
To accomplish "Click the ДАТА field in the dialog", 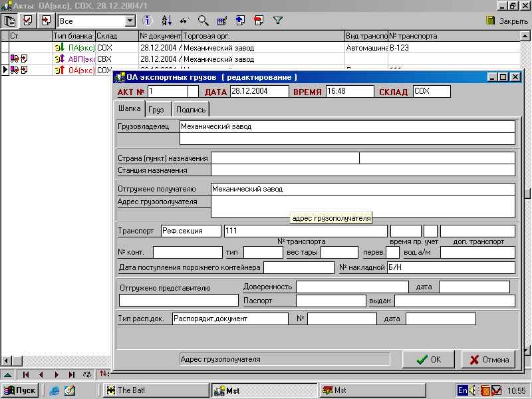I will pyautogui.click(x=259, y=91).
